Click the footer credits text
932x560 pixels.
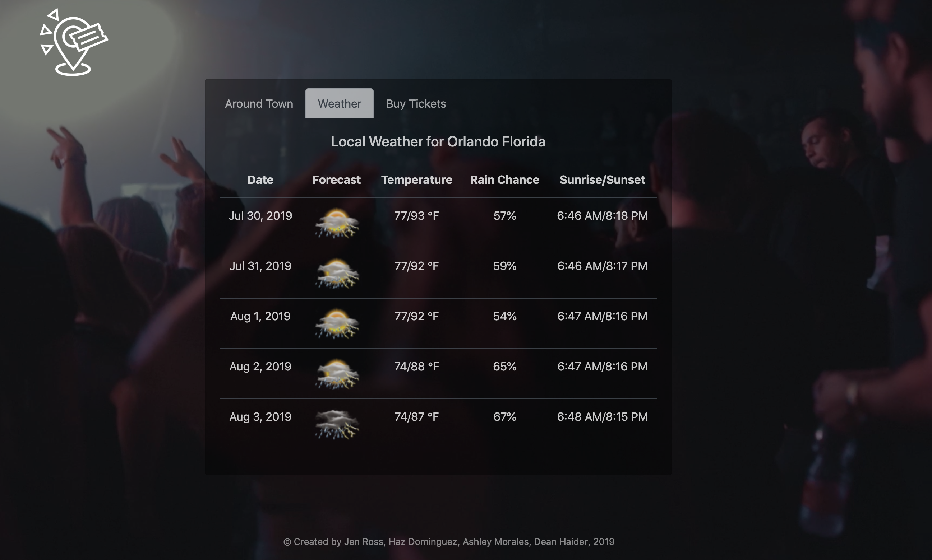tap(449, 541)
